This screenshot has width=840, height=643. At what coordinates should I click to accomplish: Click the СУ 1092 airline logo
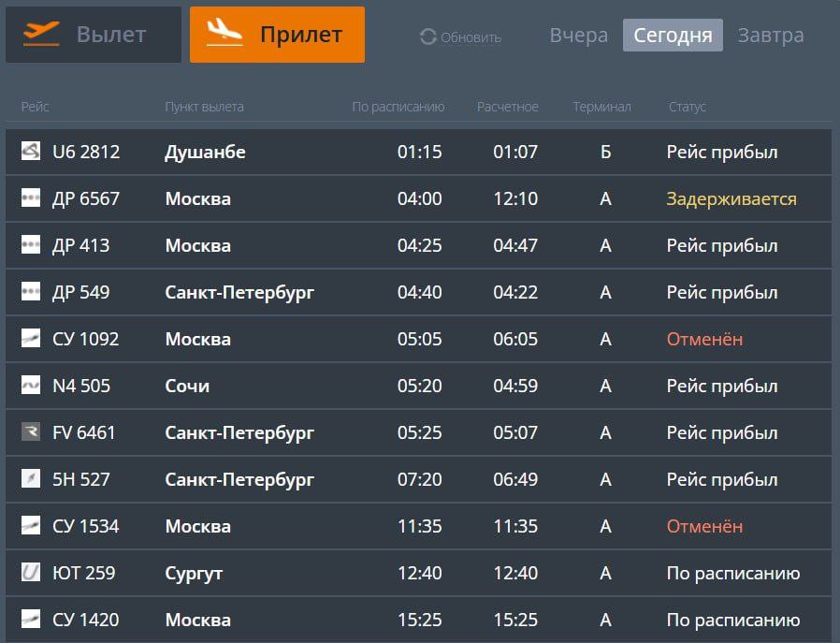point(31,339)
